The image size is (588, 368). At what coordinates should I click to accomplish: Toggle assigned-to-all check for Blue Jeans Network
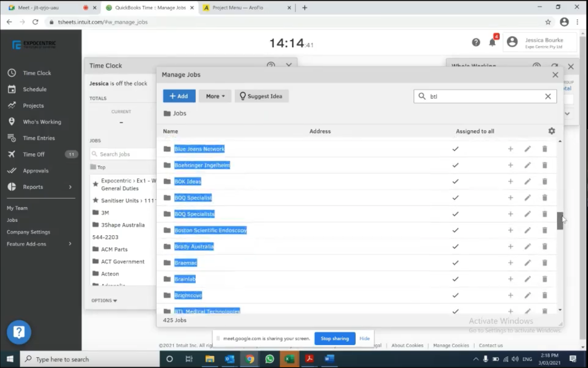click(x=455, y=149)
